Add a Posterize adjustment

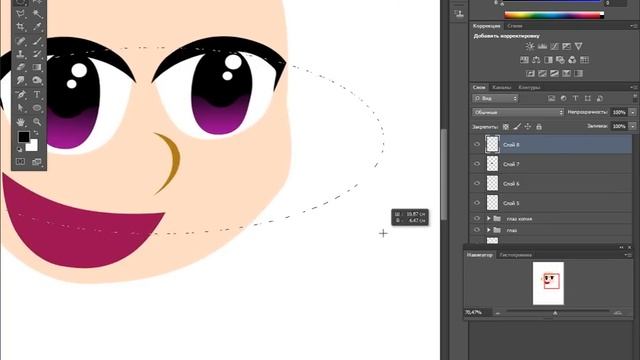pyautogui.click(x=542, y=73)
